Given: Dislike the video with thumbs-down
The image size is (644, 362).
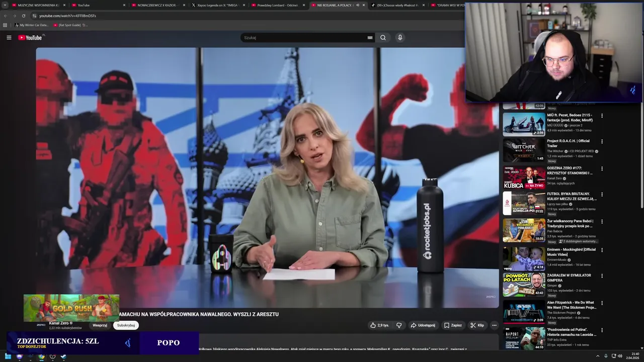Looking at the screenshot, I should [x=399, y=325].
